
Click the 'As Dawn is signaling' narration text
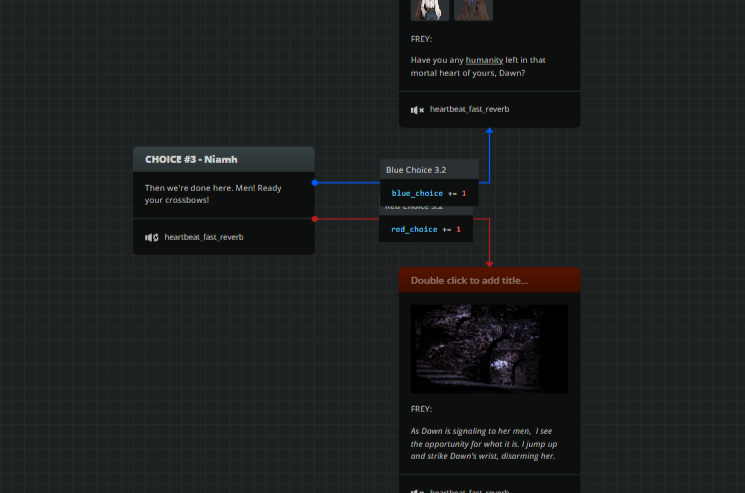point(482,443)
